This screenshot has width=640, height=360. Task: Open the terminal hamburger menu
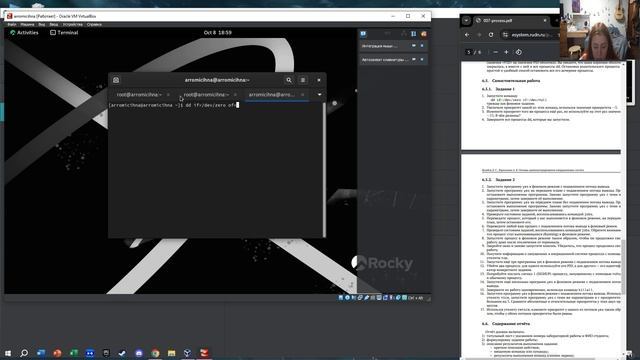[303, 80]
